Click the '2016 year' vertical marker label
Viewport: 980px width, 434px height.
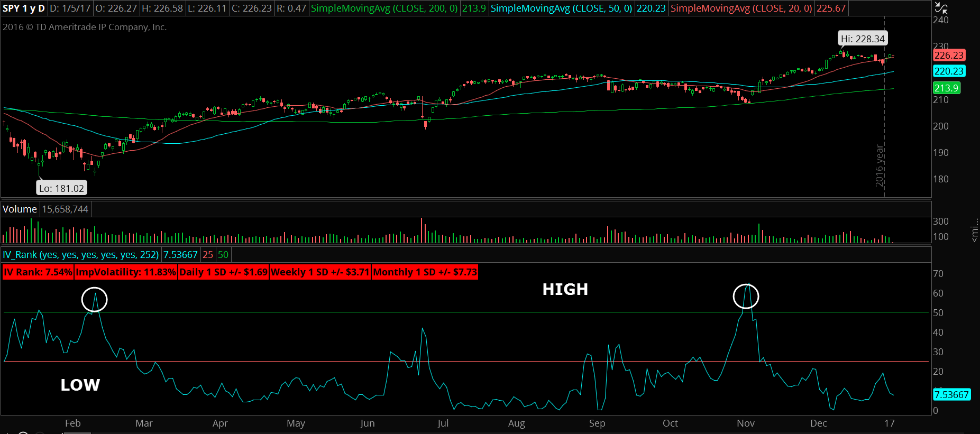(880, 165)
